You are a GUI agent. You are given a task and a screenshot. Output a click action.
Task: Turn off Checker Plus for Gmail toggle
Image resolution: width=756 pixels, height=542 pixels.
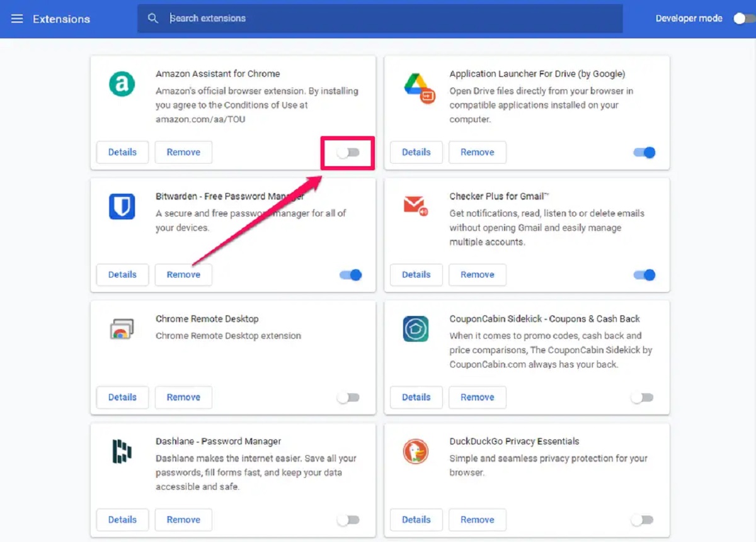pos(644,275)
